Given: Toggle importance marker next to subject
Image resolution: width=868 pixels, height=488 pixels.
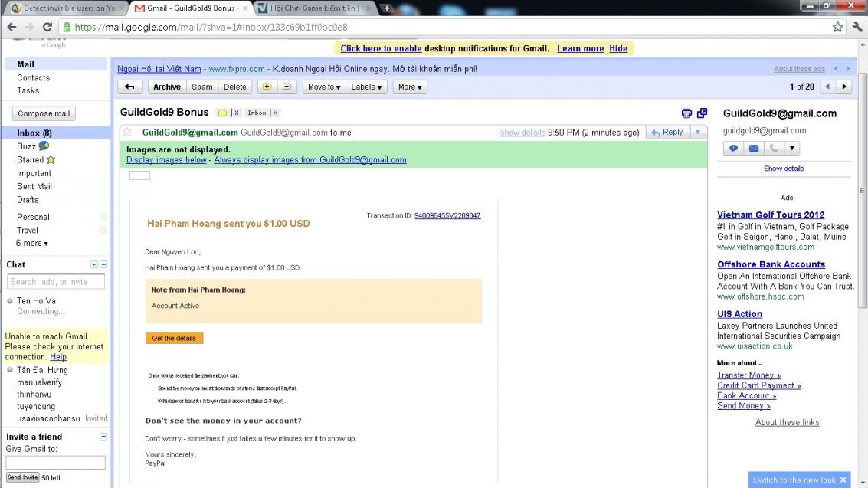Looking at the screenshot, I should (222, 113).
